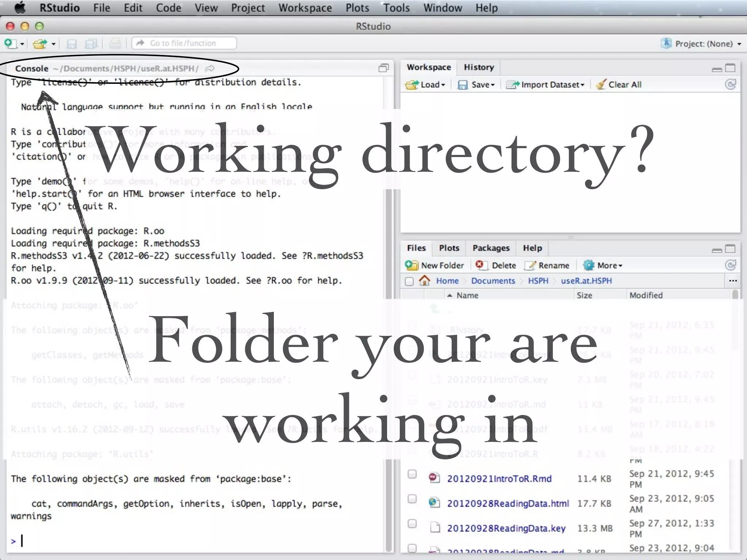The image size is (747, 560).
Task: Refresh the Workspace pane
Action: pyautogui.click(x=730, y=85)
